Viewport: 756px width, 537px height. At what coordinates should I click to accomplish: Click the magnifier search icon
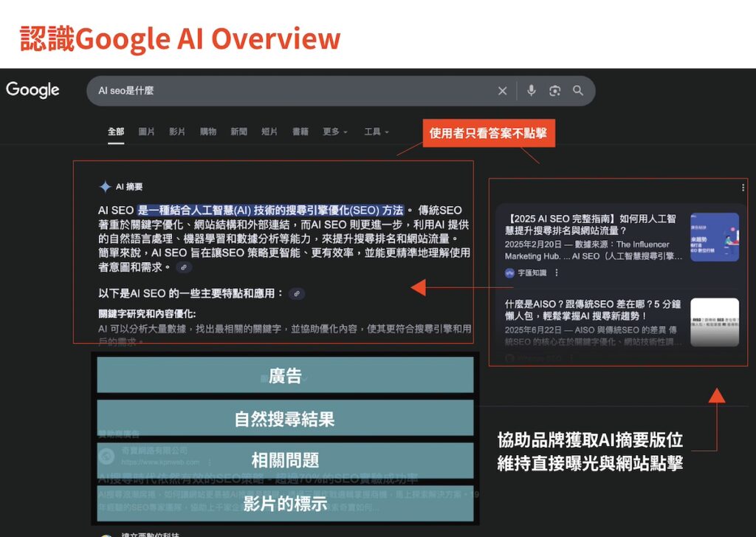click(578, 90)
